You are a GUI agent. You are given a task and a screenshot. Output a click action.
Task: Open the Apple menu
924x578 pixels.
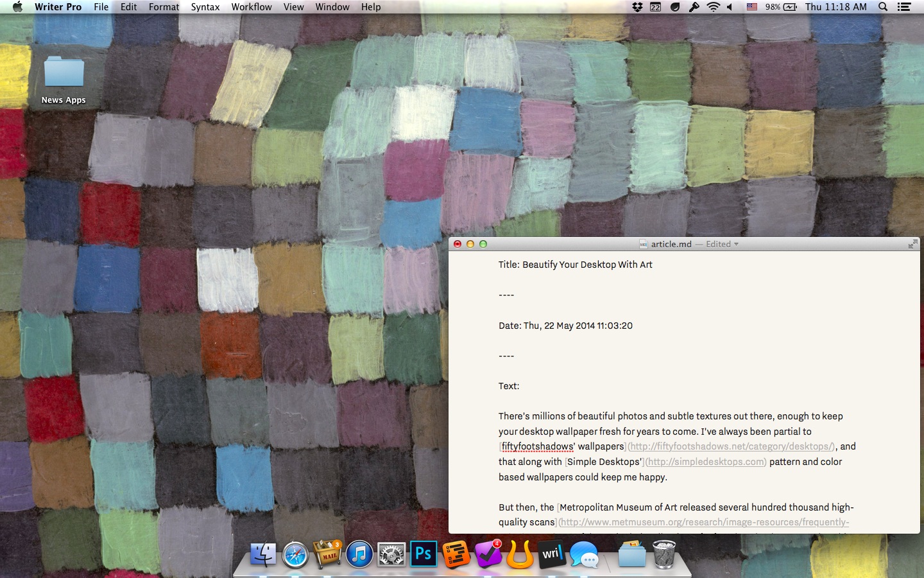tap(17, 7)
